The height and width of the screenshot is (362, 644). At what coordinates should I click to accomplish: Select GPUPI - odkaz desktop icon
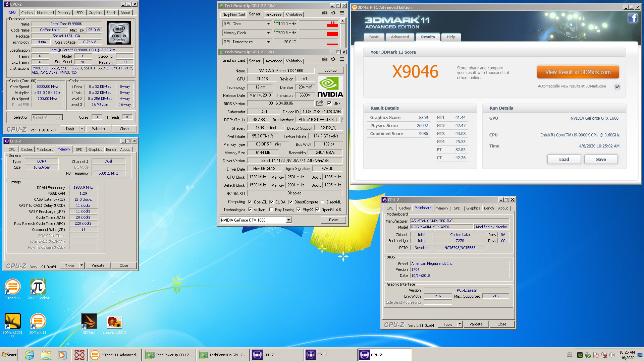38,289
